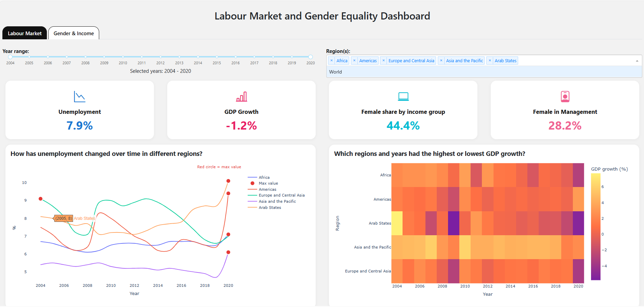Remove Africa from selected regions
Screen dimensions: 644x307
point(331,61)
